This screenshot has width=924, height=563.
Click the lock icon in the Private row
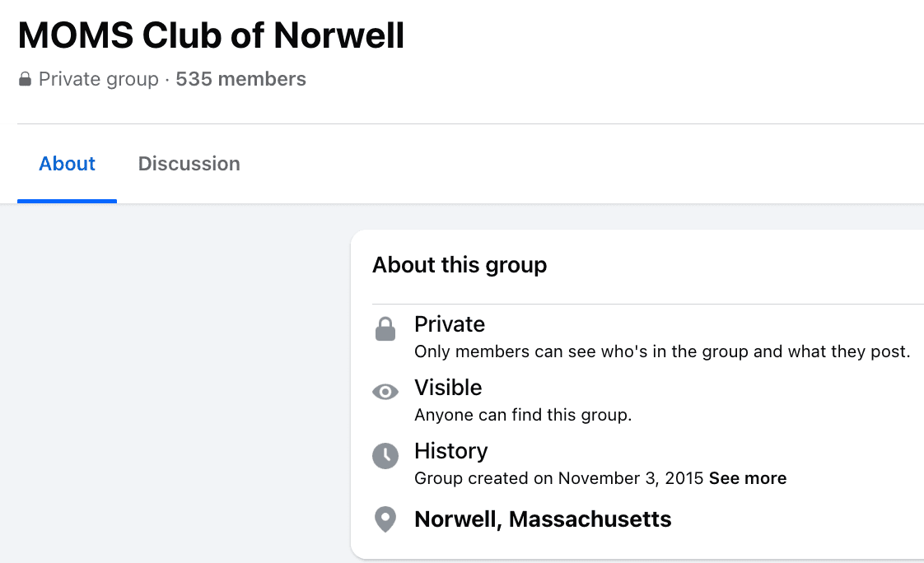point(385,330)
